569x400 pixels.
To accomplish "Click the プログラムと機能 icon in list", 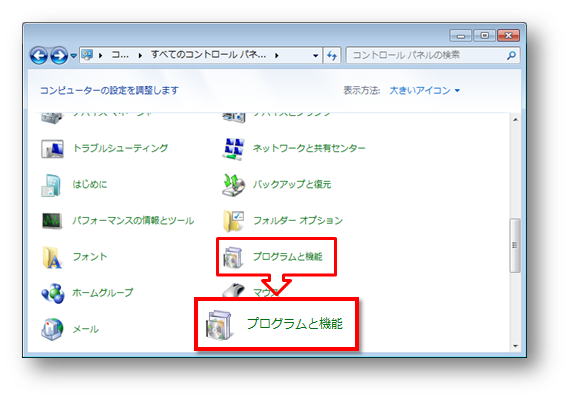I will pyautogui.click(x=233, y=257).
